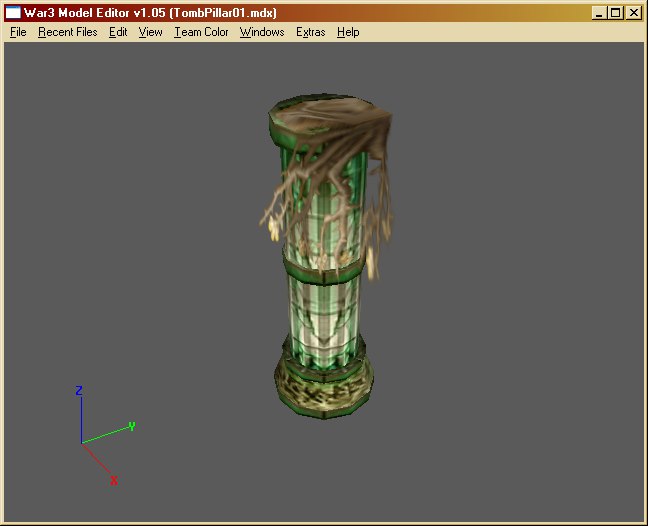Open the Extras menu

coord(311,32)
